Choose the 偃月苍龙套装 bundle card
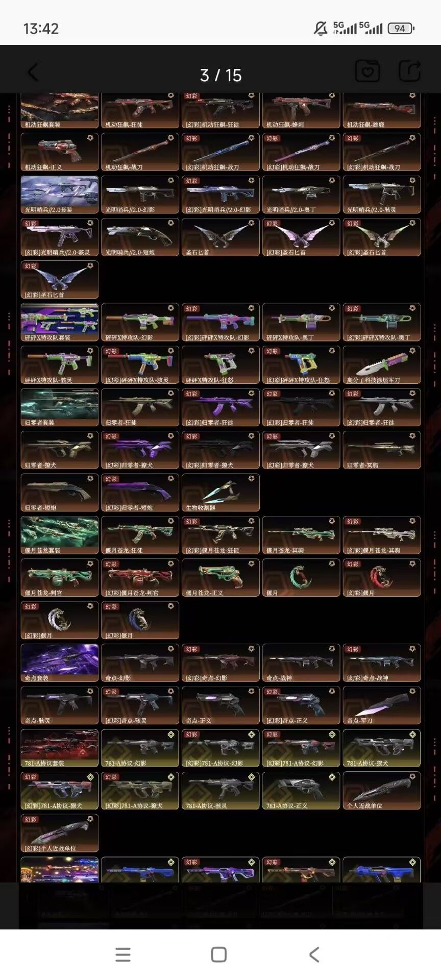 (x=60, y=535)
